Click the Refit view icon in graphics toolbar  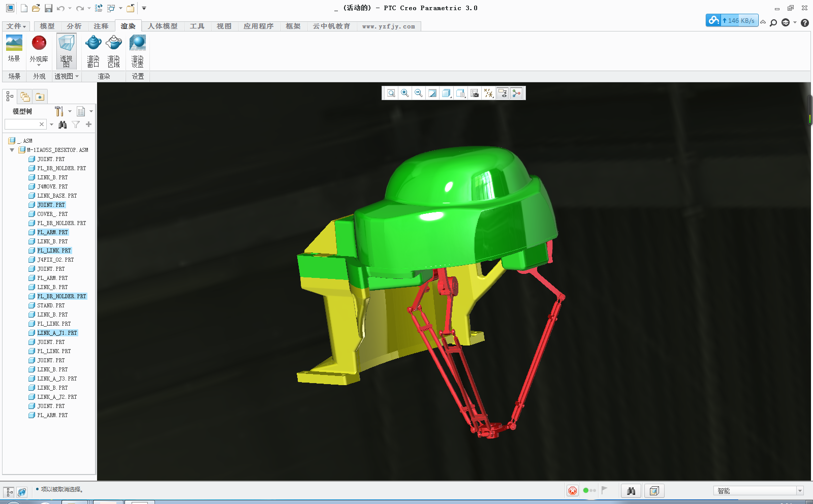pyautogui.click(x=391, y=93)
